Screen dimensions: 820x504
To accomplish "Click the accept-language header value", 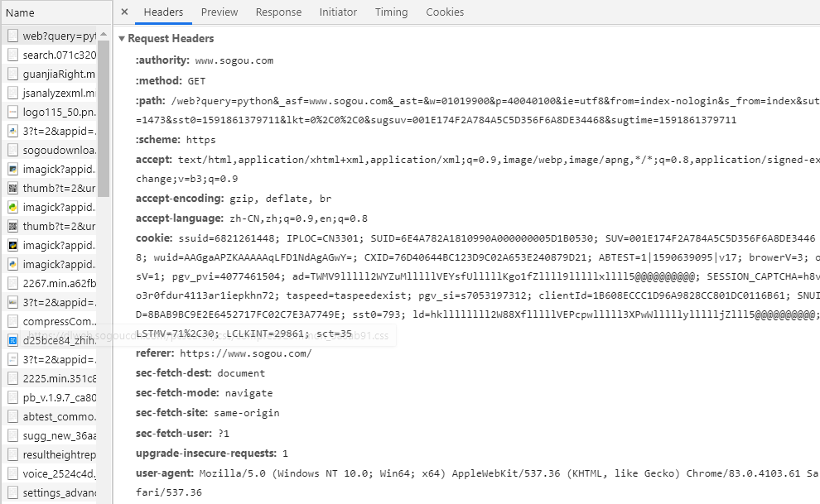I will click(299, 218).
